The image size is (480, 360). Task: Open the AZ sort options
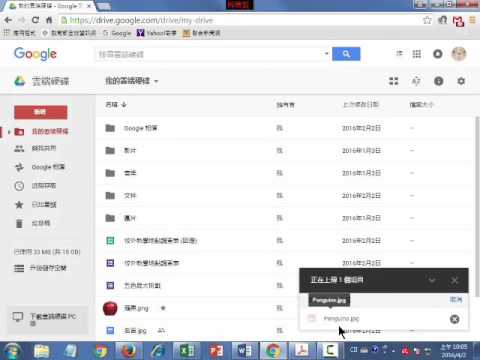click(416, 81)
